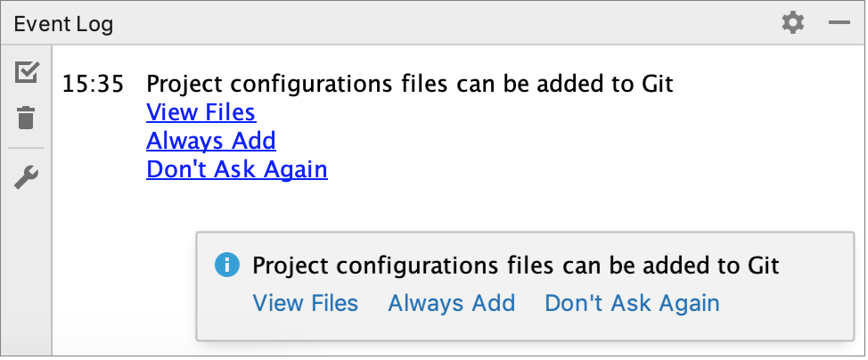868x360 pixels.
Task: Click the separator between trash and wrench
Action: pos(28,148)
